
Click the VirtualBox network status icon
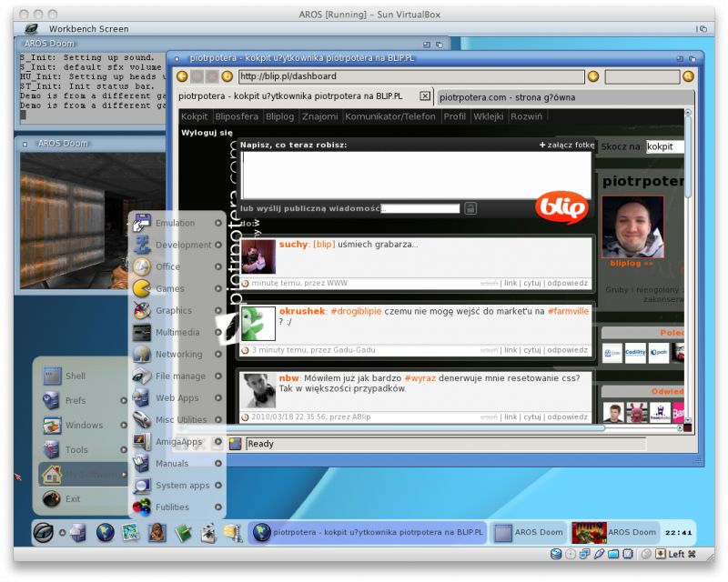click(x=584, y=554)
